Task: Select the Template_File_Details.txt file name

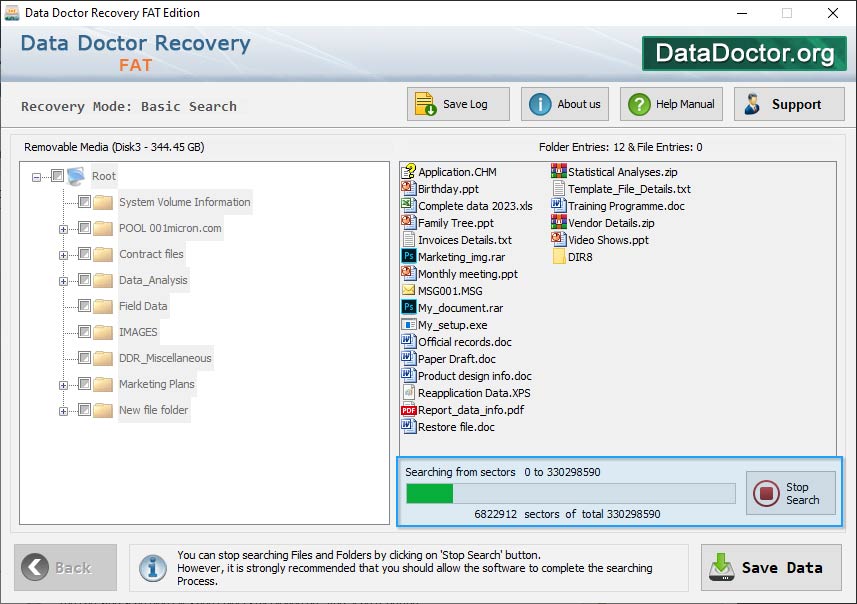Action: (x=629, y=189)
